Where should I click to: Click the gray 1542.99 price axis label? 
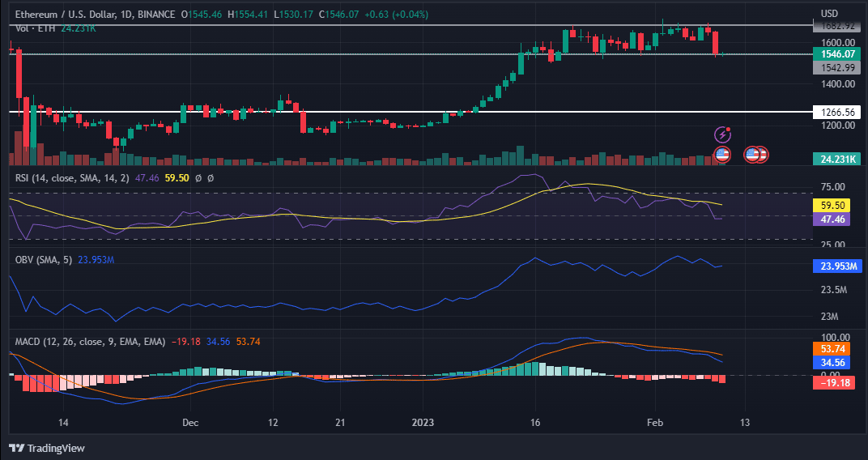[x=836, y=67]
